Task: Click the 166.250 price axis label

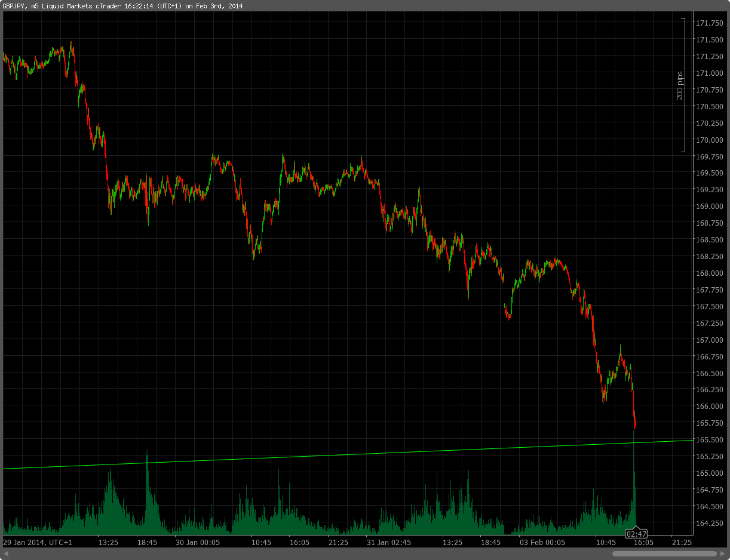Action: (x=709, y=390)
